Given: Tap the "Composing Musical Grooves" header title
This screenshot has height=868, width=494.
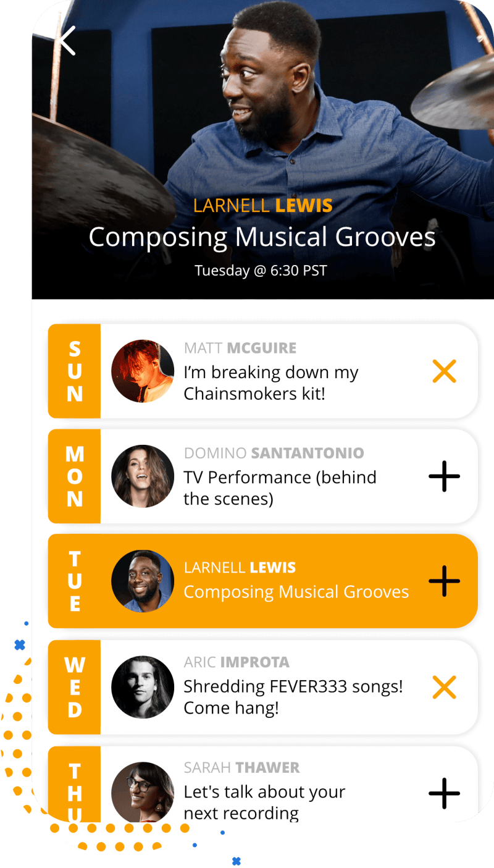Looking at the screenshot, I should pyautogui.click(x=262, y=237).
